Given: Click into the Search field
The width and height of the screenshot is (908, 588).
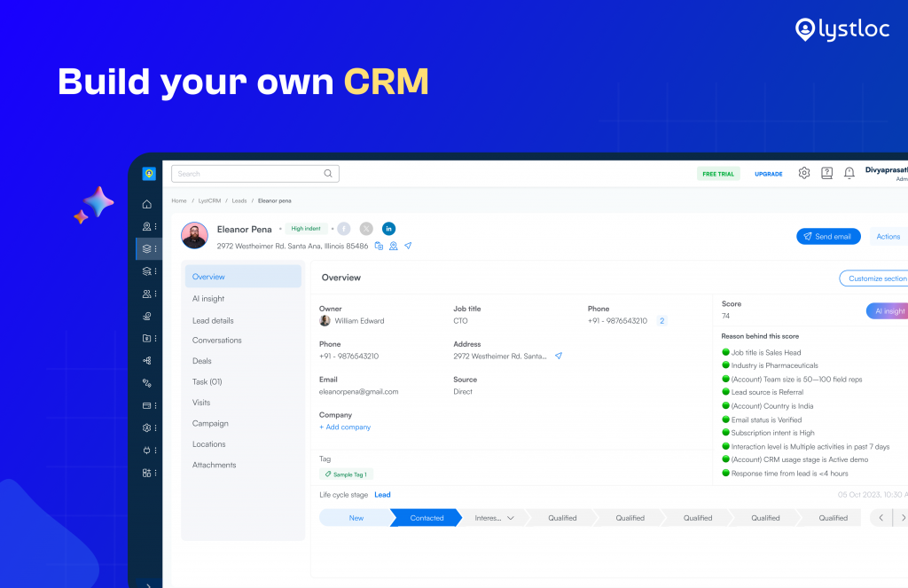Looking at the screenshot, I should [255, 174].
